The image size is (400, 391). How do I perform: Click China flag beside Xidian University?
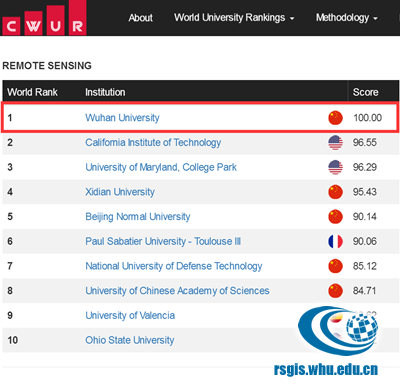(335, 192)
